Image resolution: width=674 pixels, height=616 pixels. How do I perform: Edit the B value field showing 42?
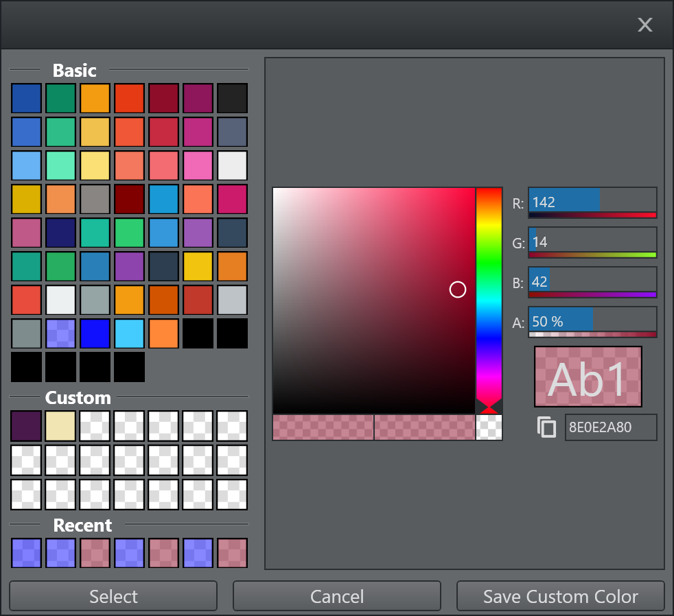click(592, 281)
